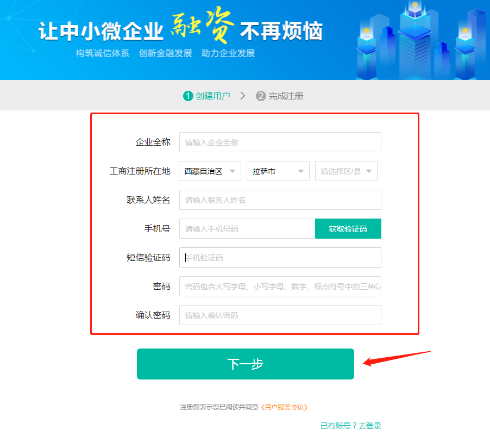Click the 已有账号？去登录 login link
This screenshot has width=490, height=448.
point(350,426)
